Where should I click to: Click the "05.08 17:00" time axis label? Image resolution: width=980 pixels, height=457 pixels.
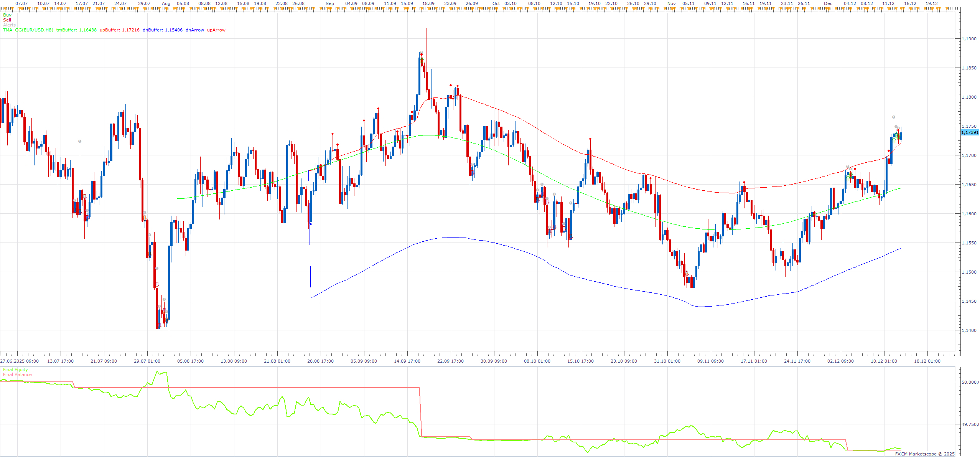click(x=190, y=361)
